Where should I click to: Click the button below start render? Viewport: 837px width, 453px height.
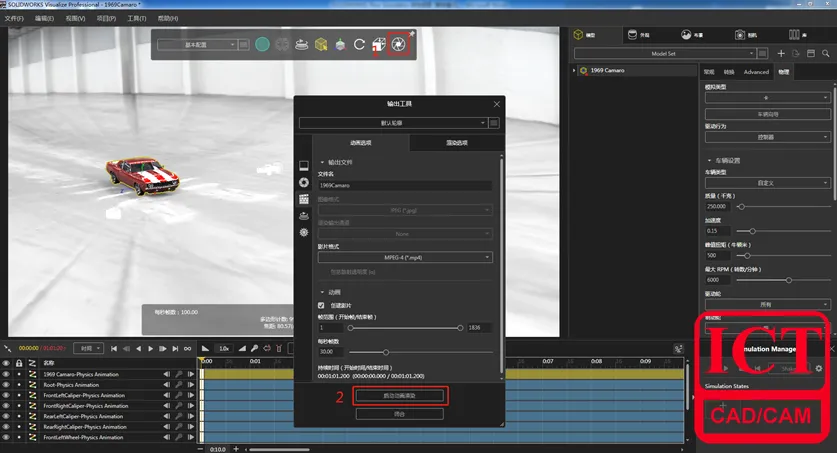point(400,414)
